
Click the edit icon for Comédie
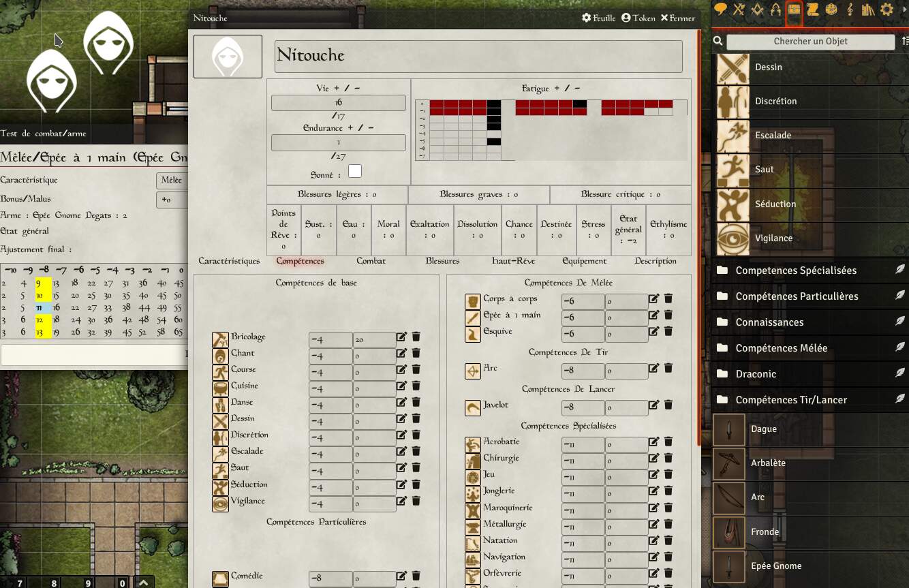click(402, 576)
